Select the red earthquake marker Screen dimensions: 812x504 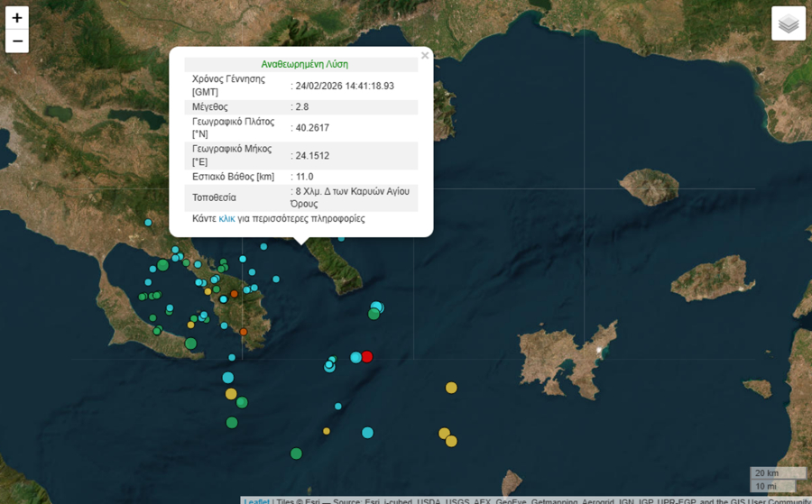(367, 356)
